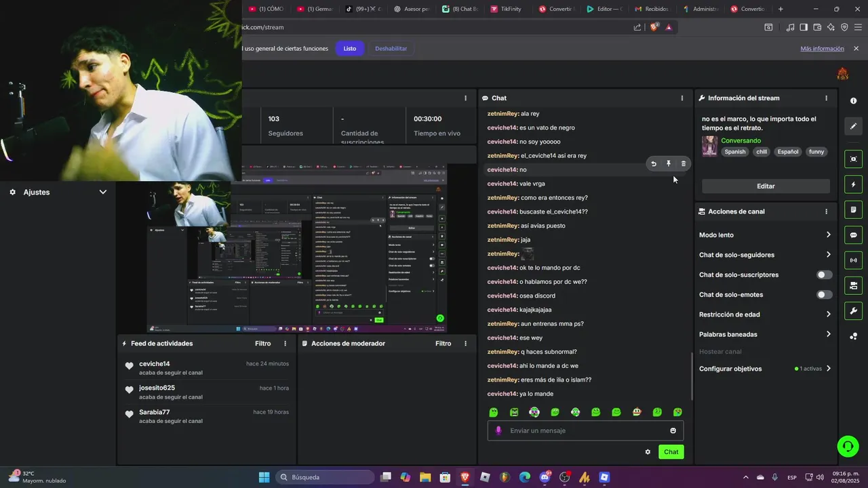
Task: Click Filtro in Acciones de moderador
Action: click(443, 344)
